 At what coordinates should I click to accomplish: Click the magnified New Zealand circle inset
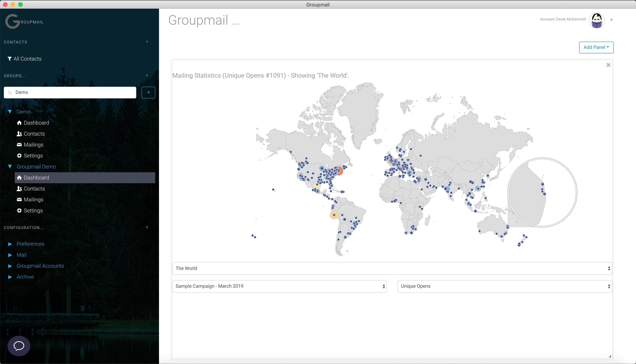pos(542,193)
